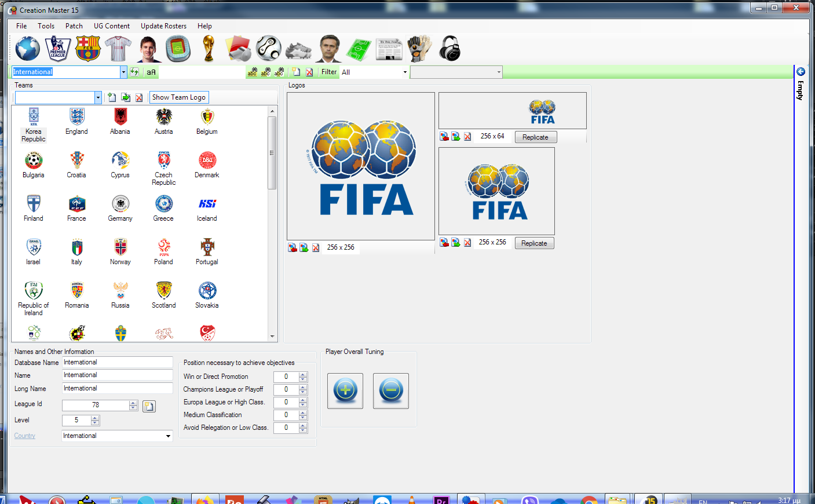The height and width of the screenshot is (504, 815).
Task: Open the Help menu
Action: (204, 26)
